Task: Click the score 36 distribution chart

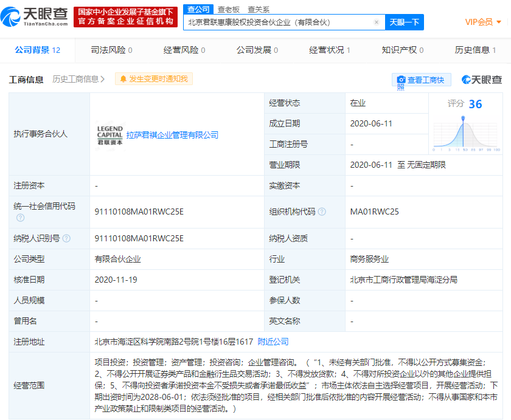Action: (466, 134)
